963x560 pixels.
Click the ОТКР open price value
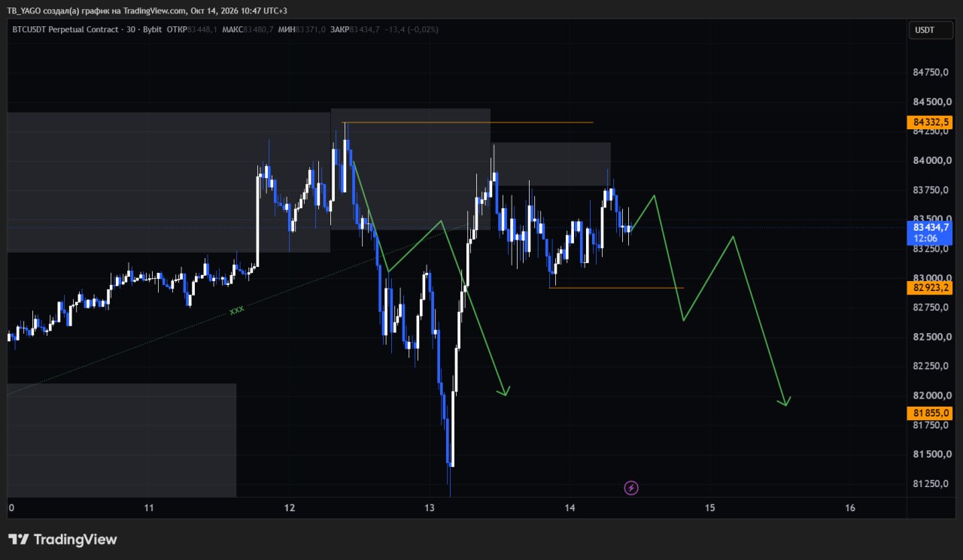[x=202, y=29]
